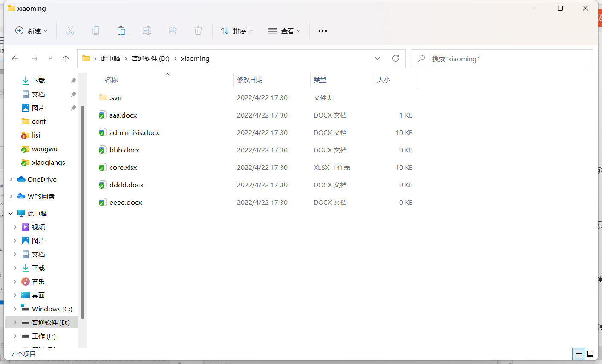Select the wangwu folder in sidebar
The image size is (602, 364).
point(40,149)
